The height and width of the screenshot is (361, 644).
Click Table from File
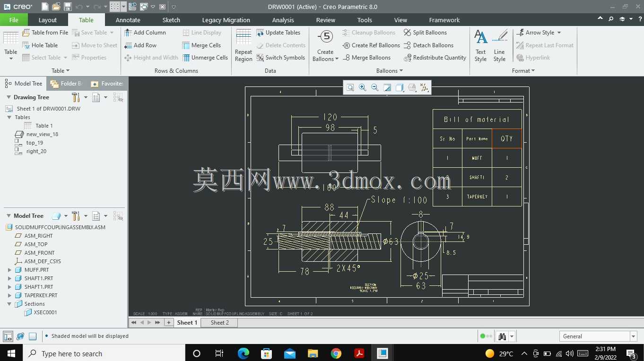[x=45, y=33]
